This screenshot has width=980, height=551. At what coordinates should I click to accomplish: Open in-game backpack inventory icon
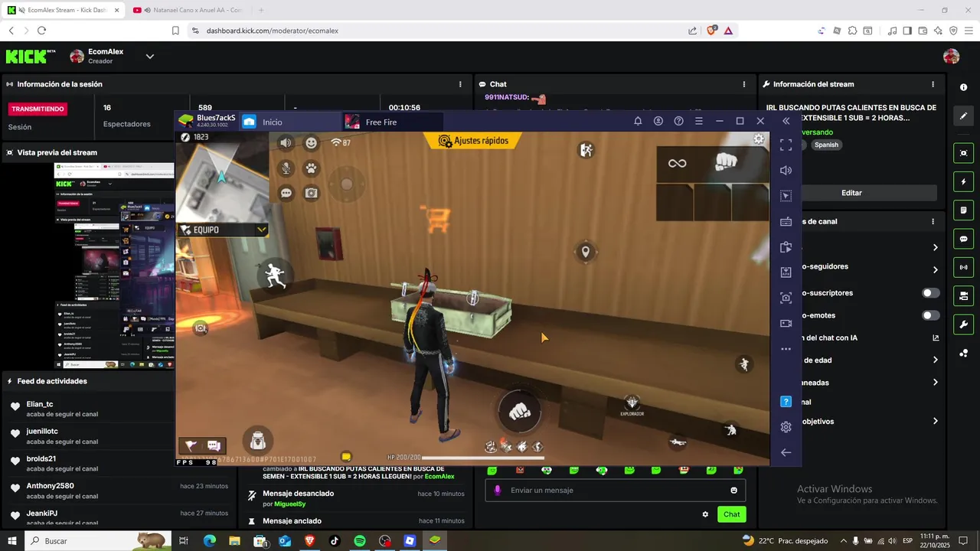[x=257, y=439]
